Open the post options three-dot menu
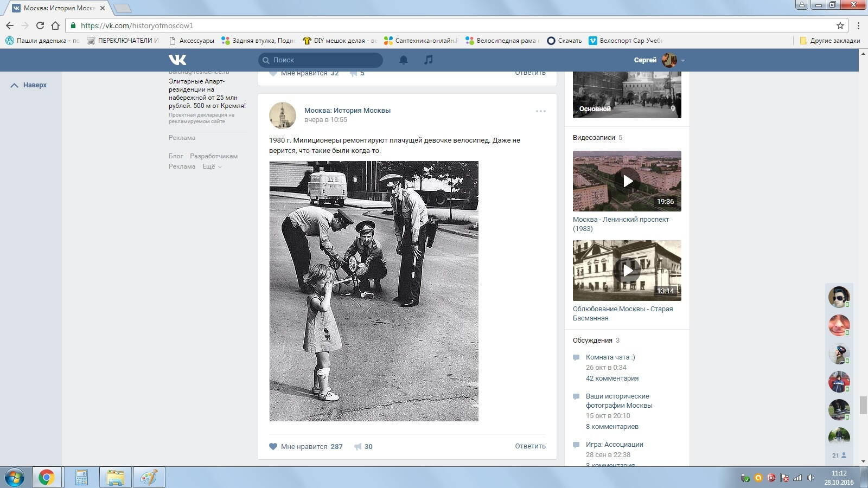Screen dimensions: 868x488 [x=540, y=111]
